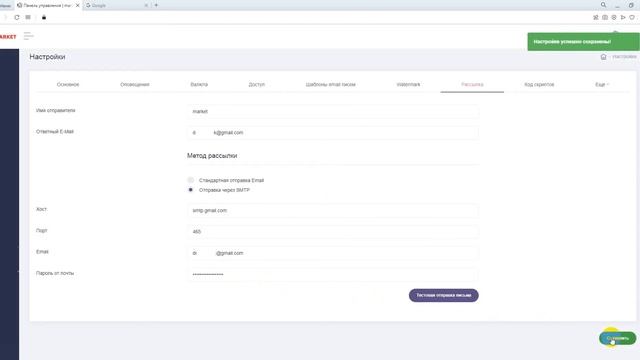The height and width of the screenshot is (360, 640).
Task: Click the home breadcrumb icon
Action: pos(603,57)
